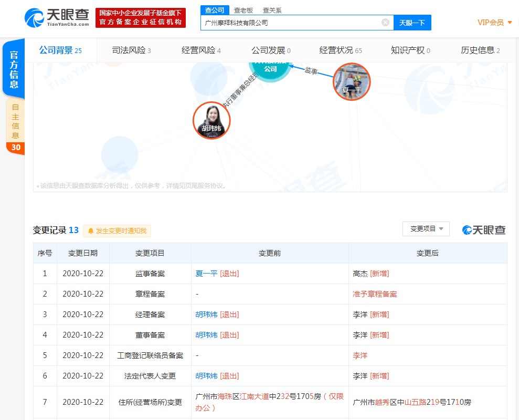Open the VIP会员 dropdown menu
This screenshot has height=420, width=519.
point(494,23)
